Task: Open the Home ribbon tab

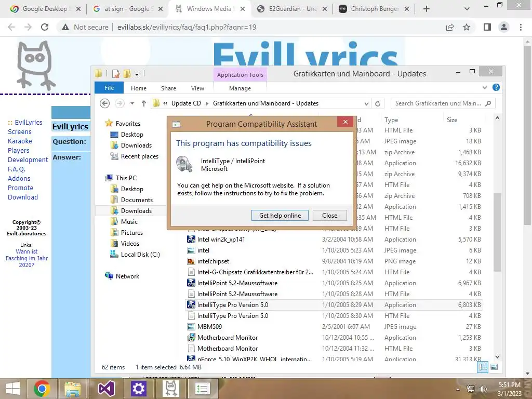Action: (138, 88)
